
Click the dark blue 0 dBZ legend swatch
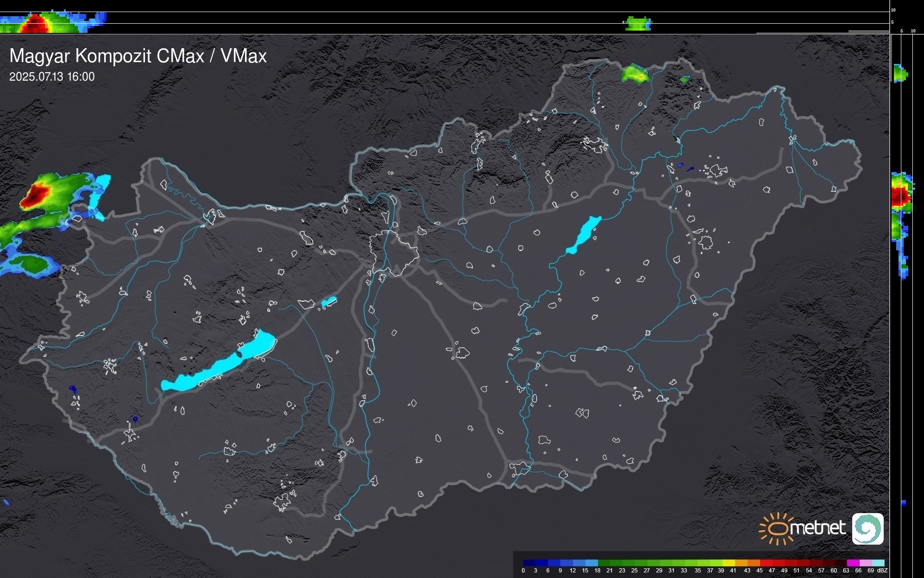529,563
